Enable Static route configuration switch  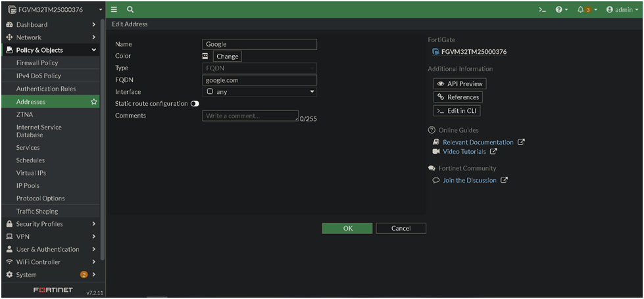(195, 104)
